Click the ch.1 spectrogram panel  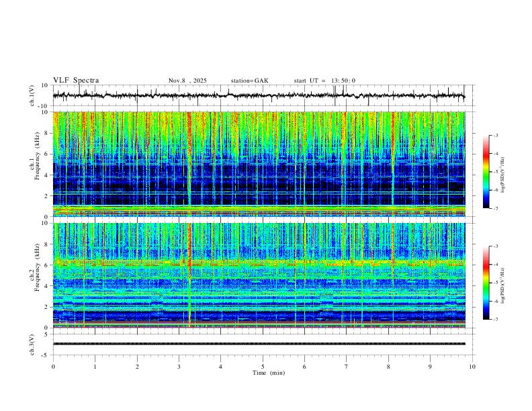click(259, 164)
